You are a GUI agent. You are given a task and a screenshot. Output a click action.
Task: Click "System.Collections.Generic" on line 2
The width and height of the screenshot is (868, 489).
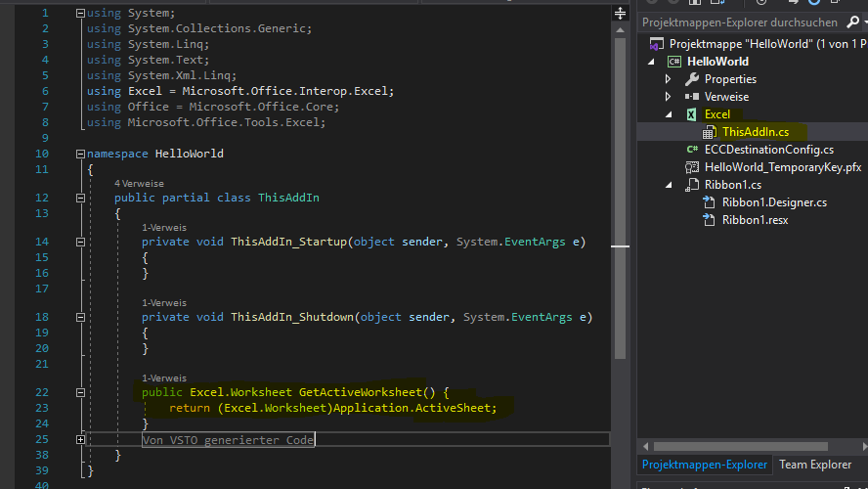pyautogui.click(x=216, y=28)
